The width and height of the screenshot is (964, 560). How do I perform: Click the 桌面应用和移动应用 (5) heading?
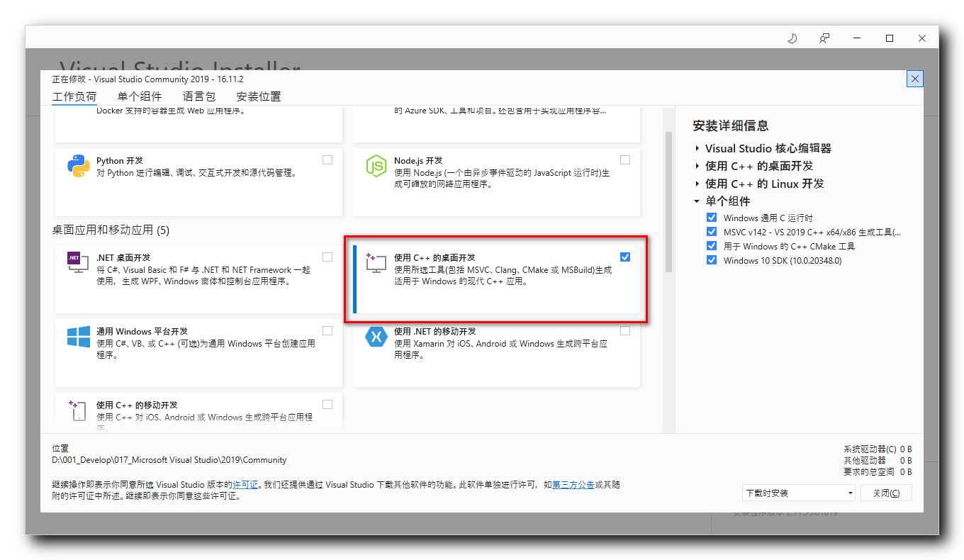point(111,230)
